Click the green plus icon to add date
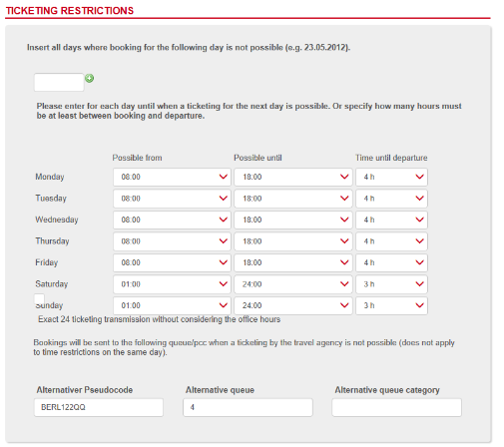The image size is (504, 447). 89,79
